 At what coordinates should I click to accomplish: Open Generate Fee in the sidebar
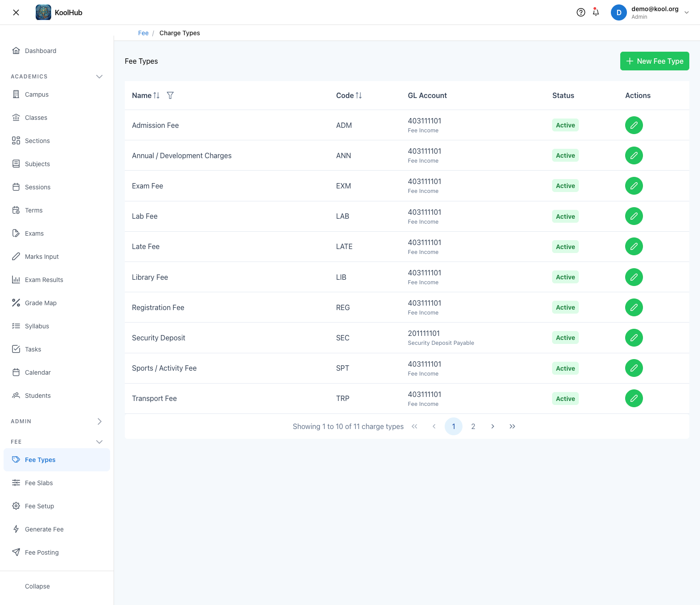point(57,529)
